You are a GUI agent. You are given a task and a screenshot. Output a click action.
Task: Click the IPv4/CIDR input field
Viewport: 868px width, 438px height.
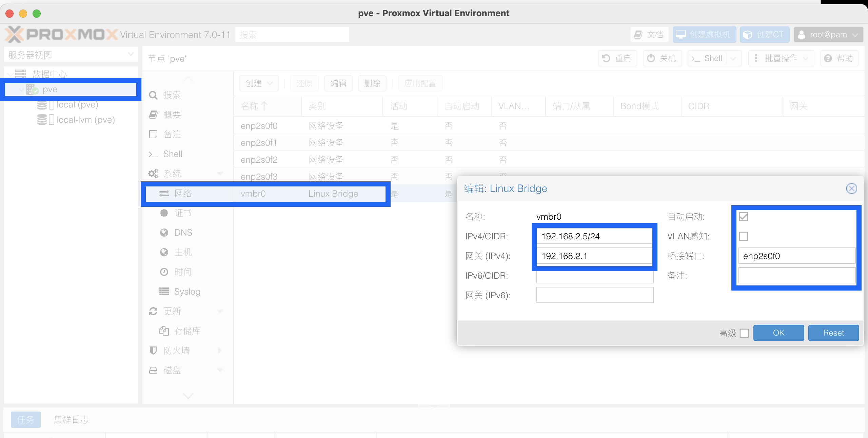pyautogui.click(x=595, y=236)
